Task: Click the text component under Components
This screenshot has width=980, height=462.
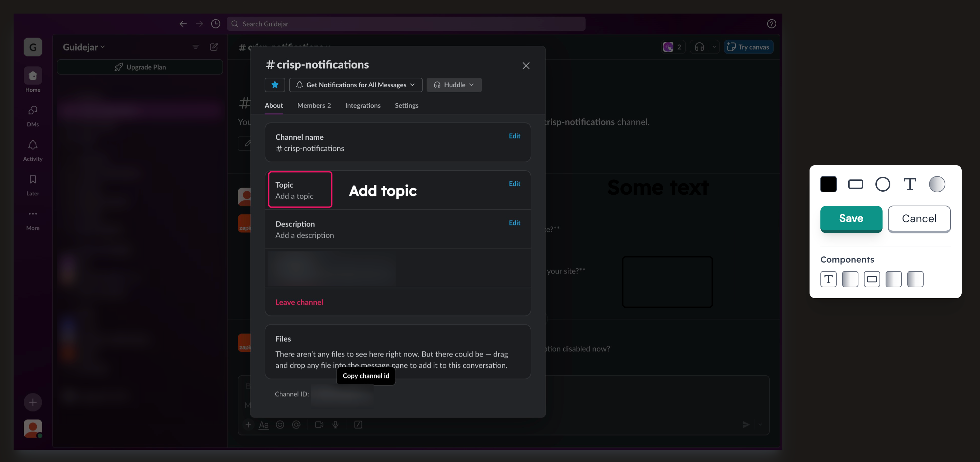Action: 829,279
